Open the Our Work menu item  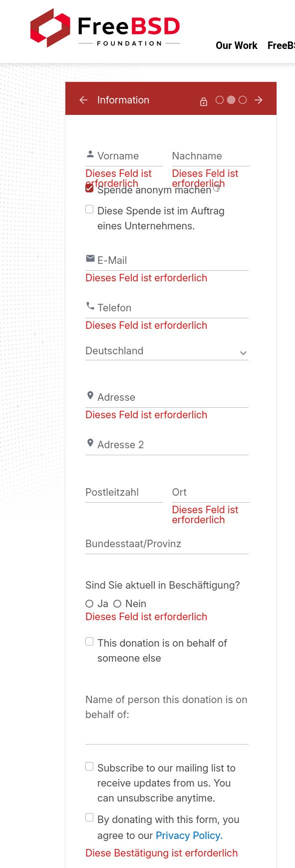pyautogui.click(x=237, y=45)
